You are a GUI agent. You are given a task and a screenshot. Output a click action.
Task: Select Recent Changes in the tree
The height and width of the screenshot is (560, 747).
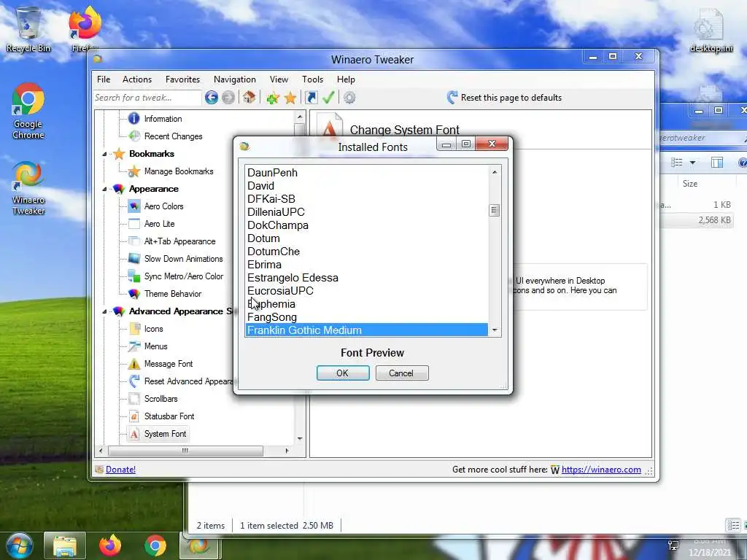173,136
